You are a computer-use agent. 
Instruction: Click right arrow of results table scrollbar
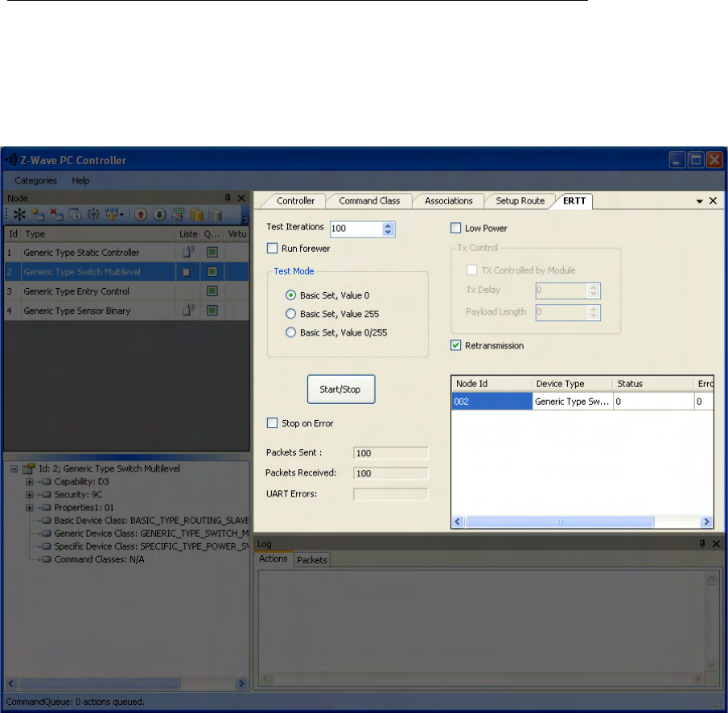click(706, 521)
